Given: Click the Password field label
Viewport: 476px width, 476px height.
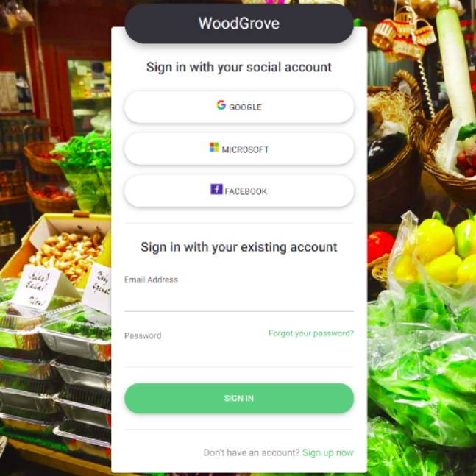Looking at the screenshot, I should pyautogui.click(x=143, y=335).
